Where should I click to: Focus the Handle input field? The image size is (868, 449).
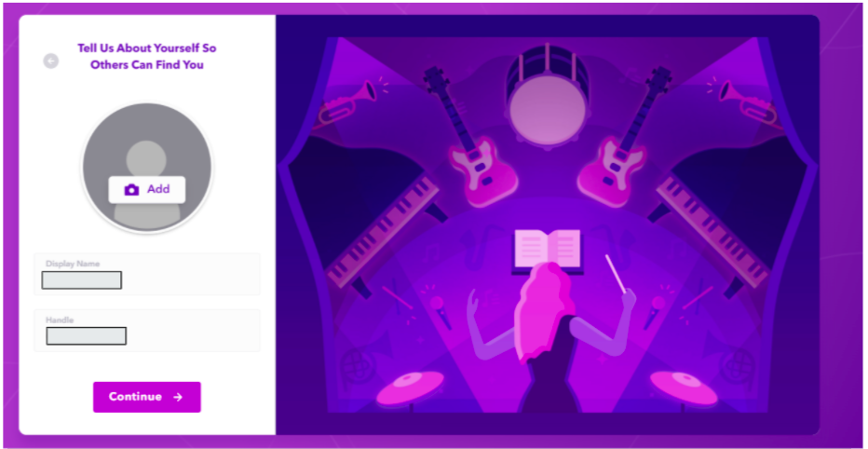click(147, 330)
